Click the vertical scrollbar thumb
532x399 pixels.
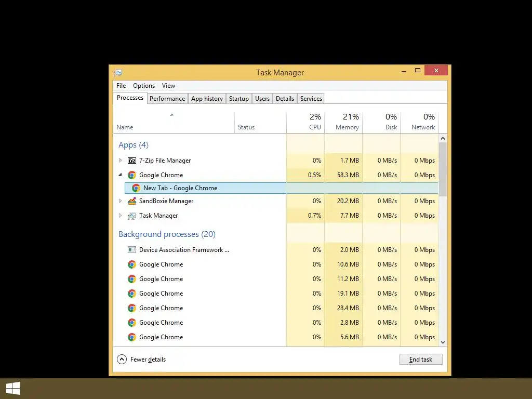pyautogui.click(x=443, y=169)
